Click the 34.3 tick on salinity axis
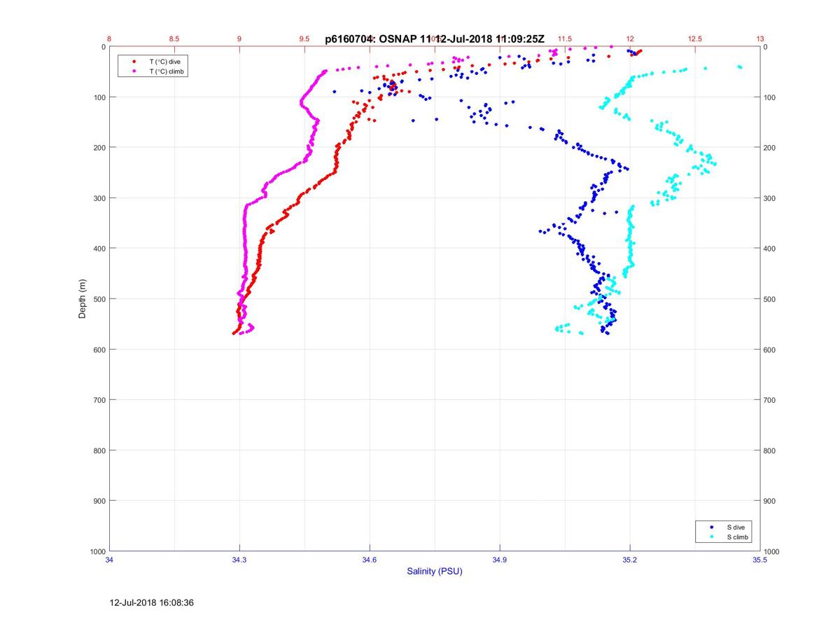This screenshot has width=840, height=620. click(239, 560)
